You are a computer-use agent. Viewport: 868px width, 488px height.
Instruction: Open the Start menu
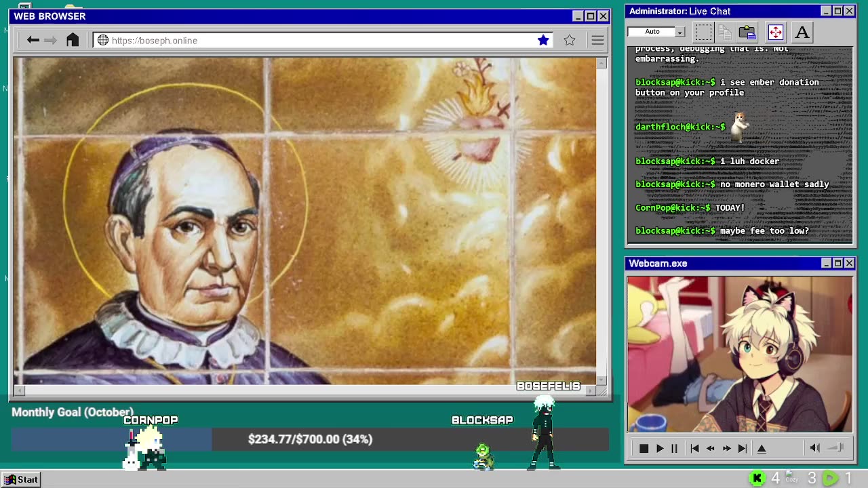(21, 479)
